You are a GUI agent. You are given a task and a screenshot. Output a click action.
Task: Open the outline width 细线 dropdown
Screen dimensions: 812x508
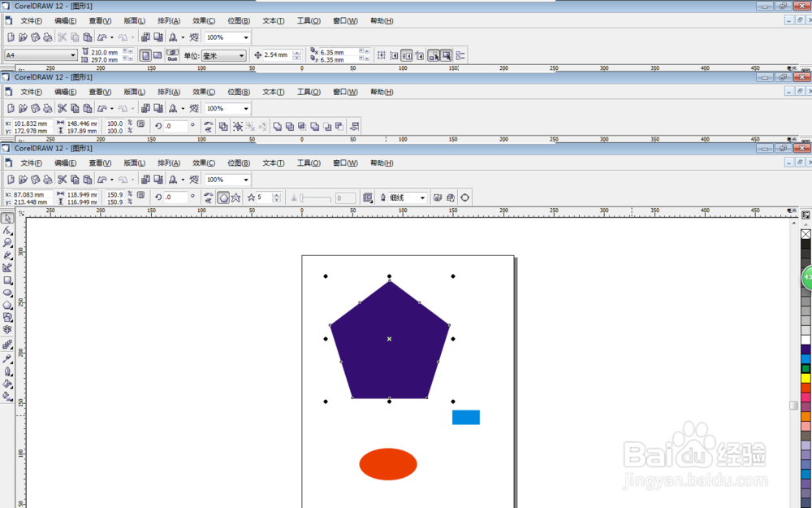pos(422,198)
